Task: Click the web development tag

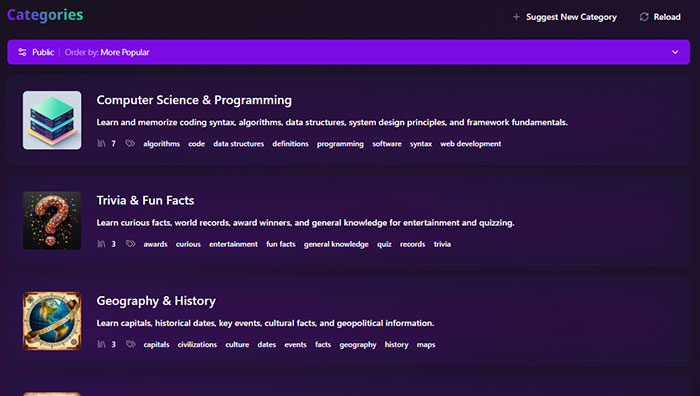Action: pyautogui.click(x=471, y=144)
